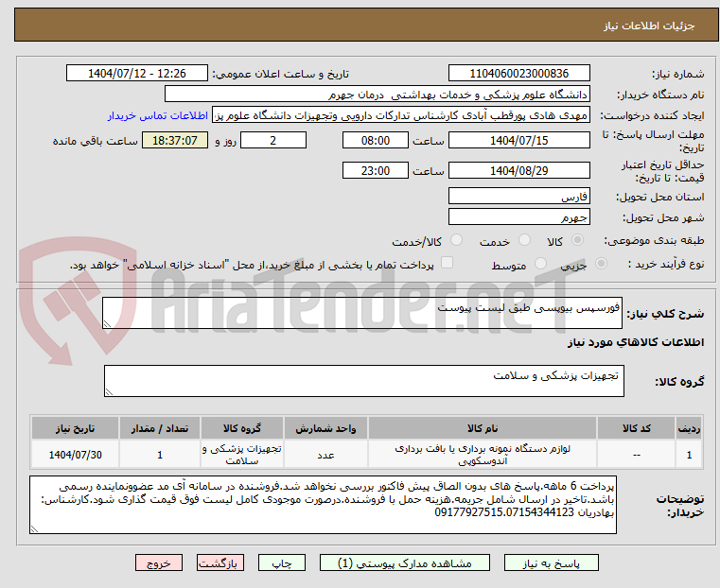Click the گروه کالا text area
Screen dimensions: 720x588
click(364, 381)
